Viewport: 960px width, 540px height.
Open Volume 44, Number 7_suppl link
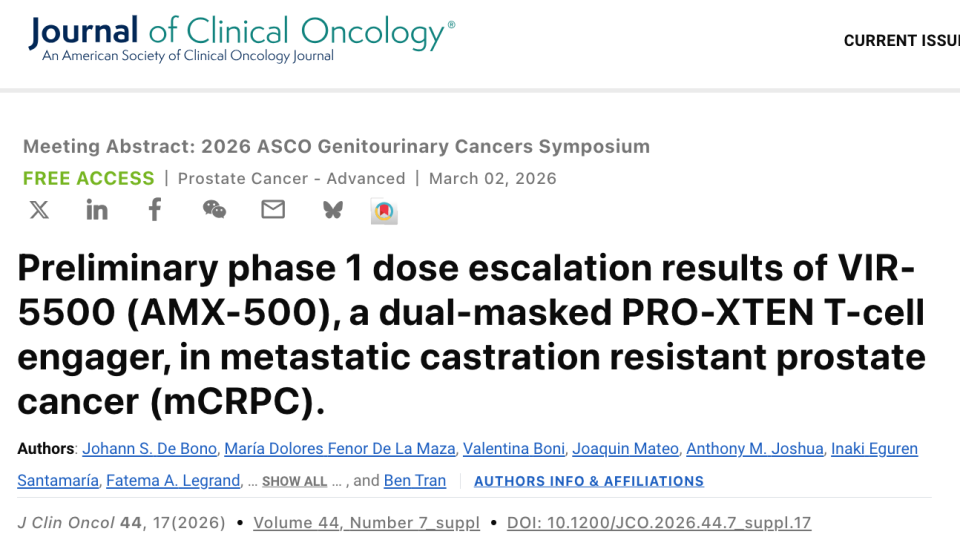[366, 523]
